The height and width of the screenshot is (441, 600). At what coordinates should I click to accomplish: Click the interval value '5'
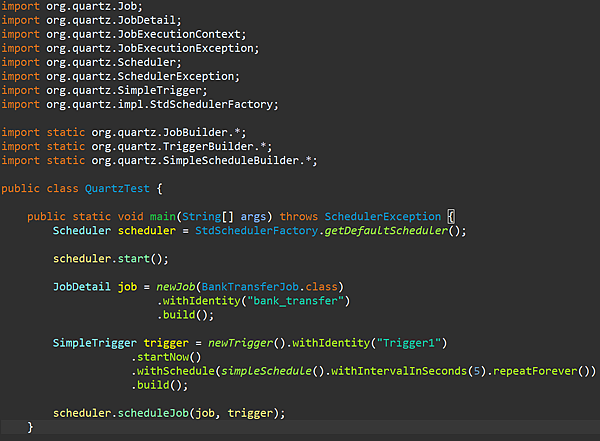[477, 371]
